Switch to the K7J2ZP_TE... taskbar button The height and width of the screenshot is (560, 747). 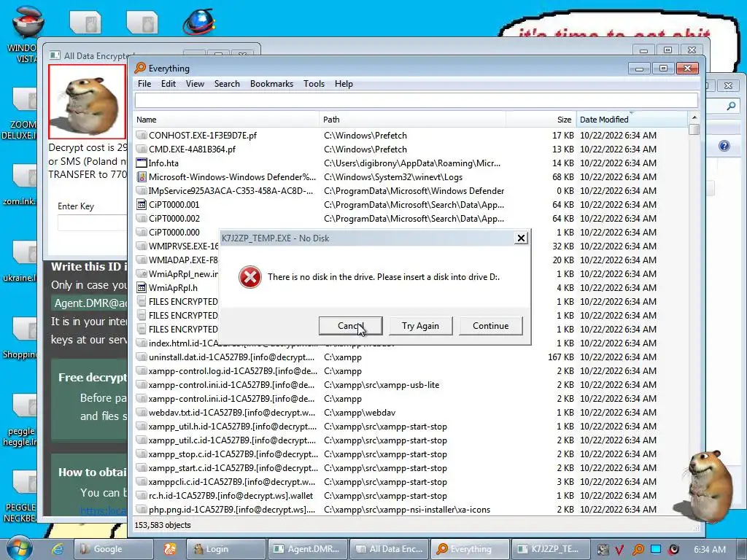[549, 549]
